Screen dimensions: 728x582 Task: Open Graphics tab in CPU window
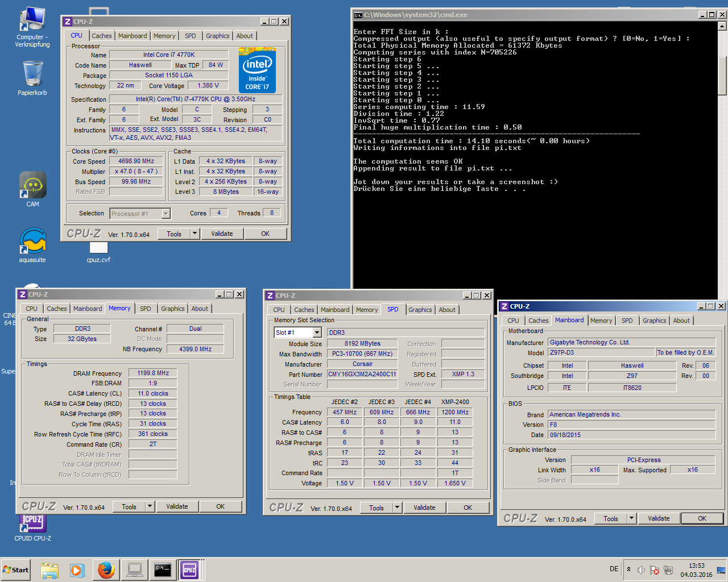218,36
